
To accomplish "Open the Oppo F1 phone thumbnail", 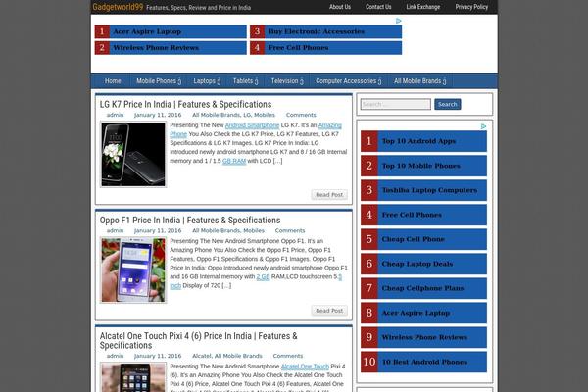I will click(x=133, y=270).
